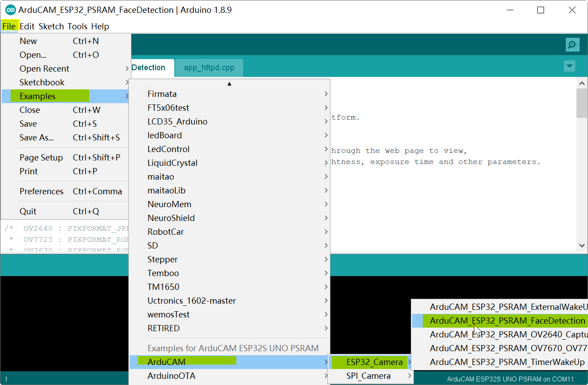Open the Tools menu
588x385 pixels.
pos(77,26)
